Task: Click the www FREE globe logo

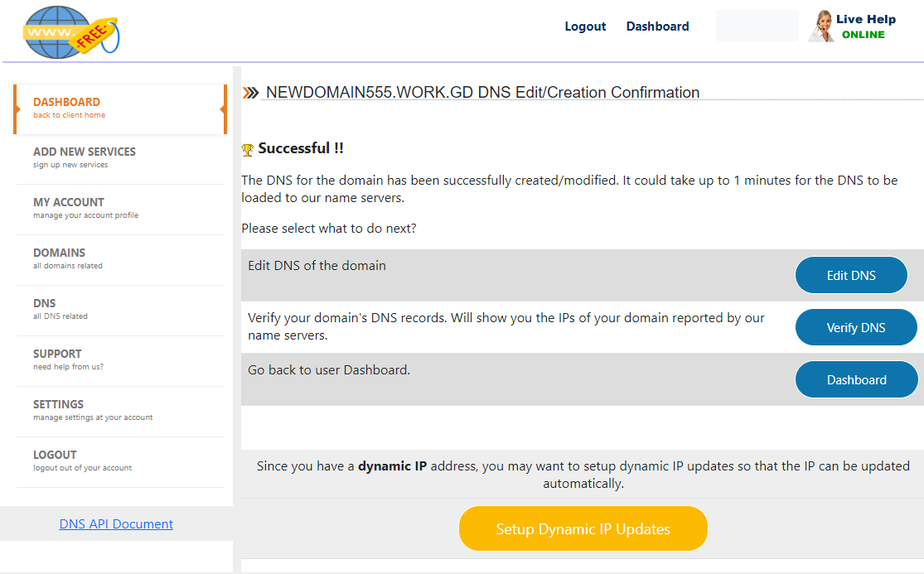Action: point(70,32)
